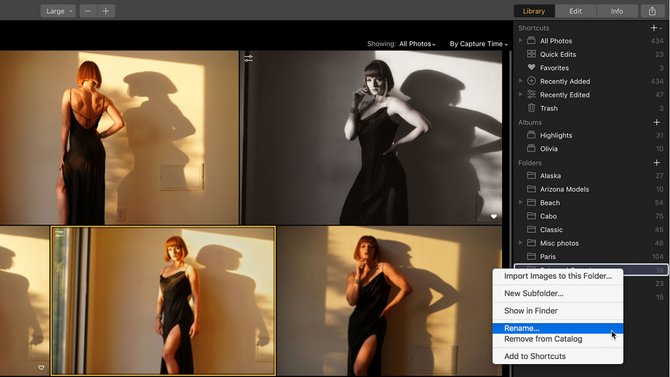This screenshot has height=377, width=670.
Task: Click the Olivia album icon
Action: point(531,148)
